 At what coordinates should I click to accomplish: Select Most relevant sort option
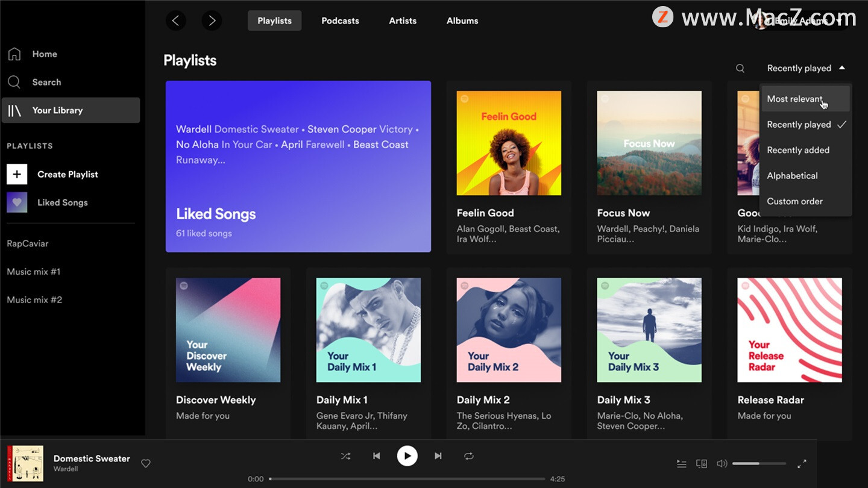(x=806, y=99)
